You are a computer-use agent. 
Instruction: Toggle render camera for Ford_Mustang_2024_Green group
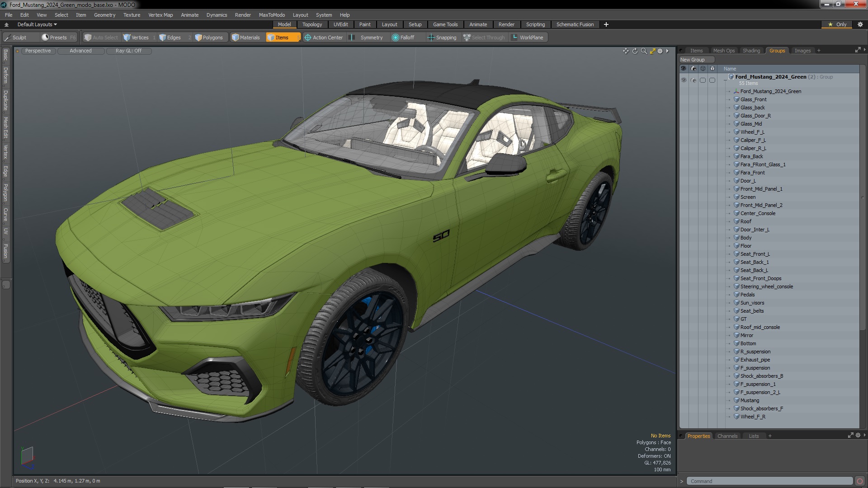[x=693, y=80]
